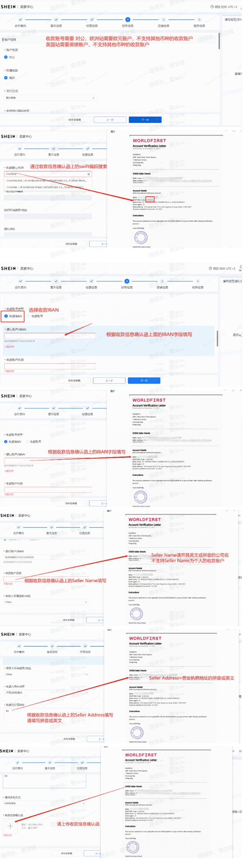Open the 支付方式 dropdown showing 银行转账
The width and height of the screenshot is (243, 868).
(50, 98)
